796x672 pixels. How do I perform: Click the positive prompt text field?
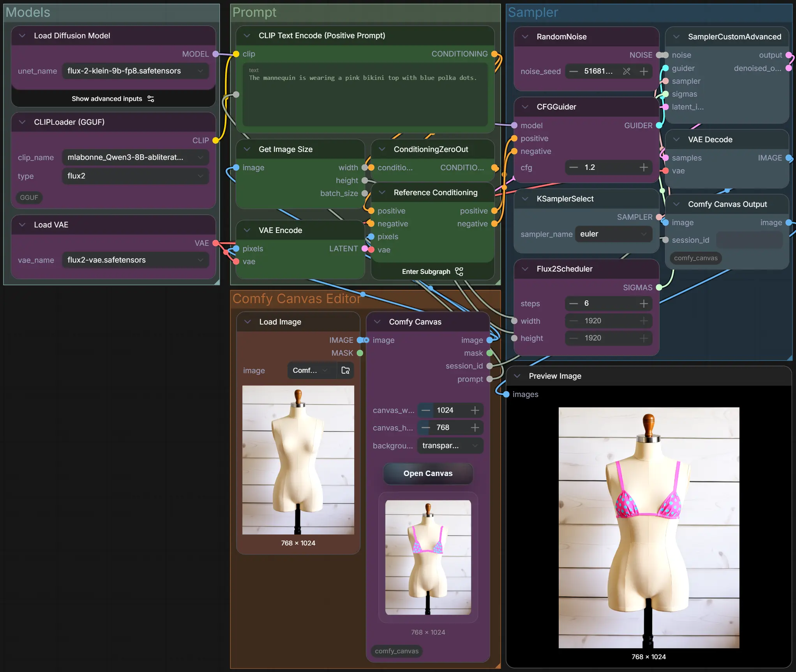tap(365, 95)
